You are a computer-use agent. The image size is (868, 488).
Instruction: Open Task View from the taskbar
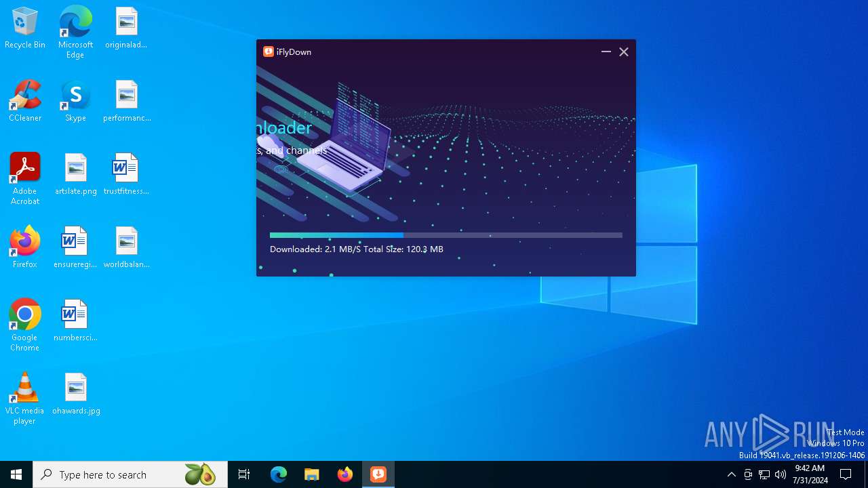coord(244,474)
